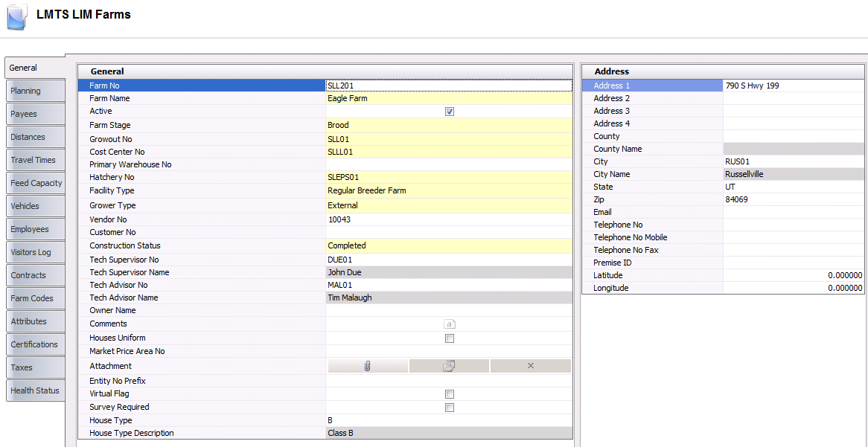Open the Comments text editor icon

point(449,324)
